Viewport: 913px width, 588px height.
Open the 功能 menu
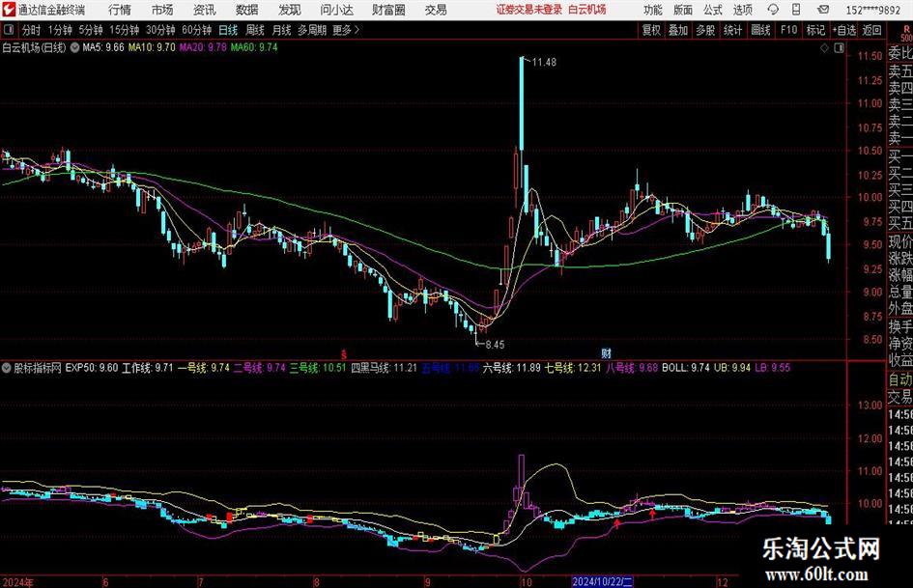pos(653,10)
